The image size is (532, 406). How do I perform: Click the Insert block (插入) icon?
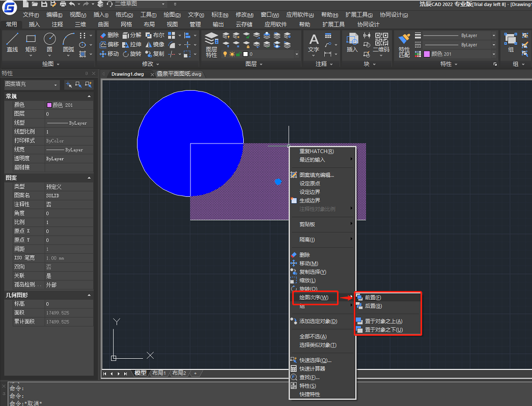click(352, 43)
